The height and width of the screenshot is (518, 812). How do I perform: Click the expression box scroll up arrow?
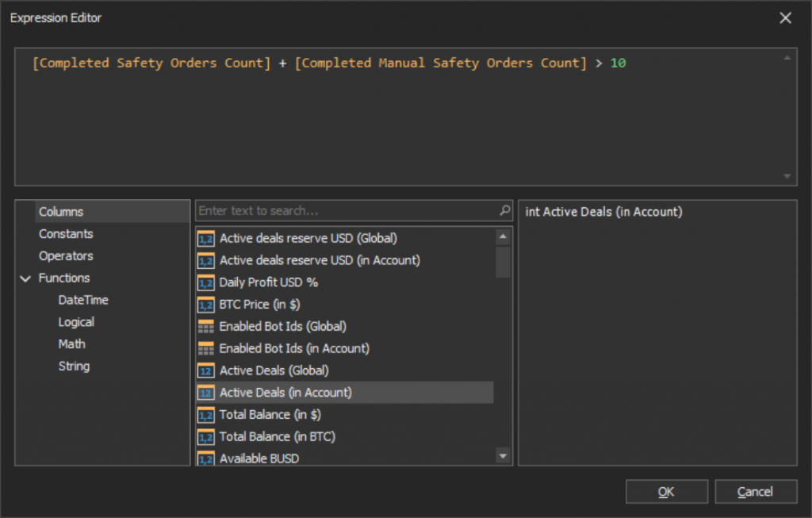point(787,58)
